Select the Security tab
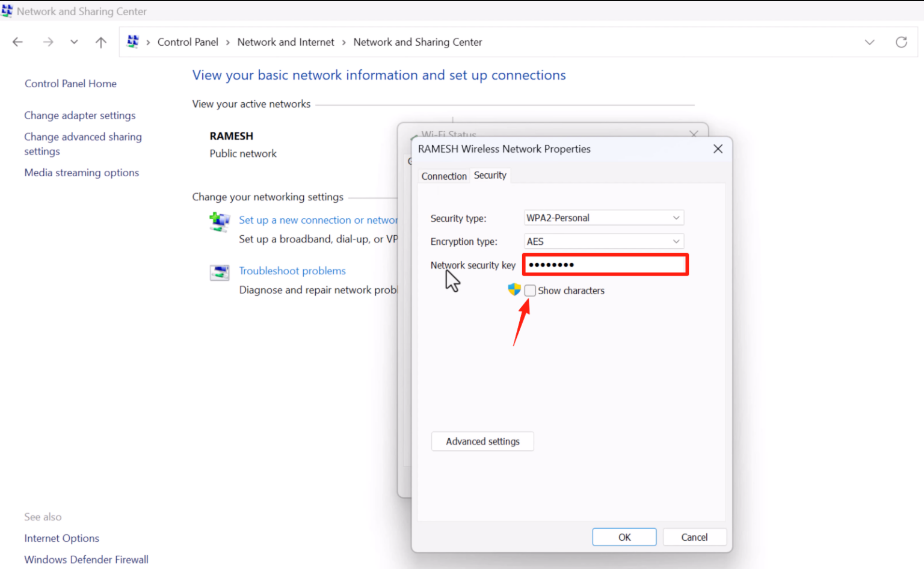 [x=490, y=175]
